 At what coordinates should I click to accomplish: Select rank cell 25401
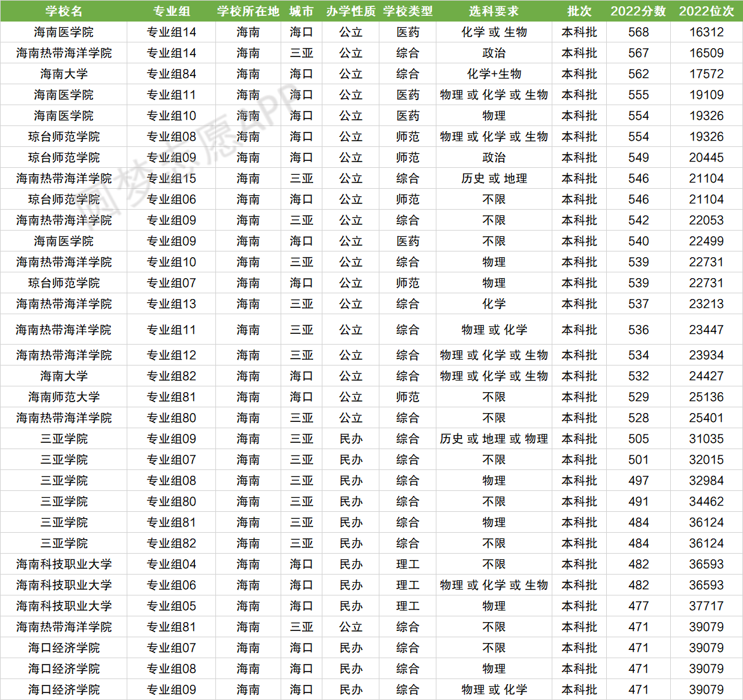(x=706, y=417)
